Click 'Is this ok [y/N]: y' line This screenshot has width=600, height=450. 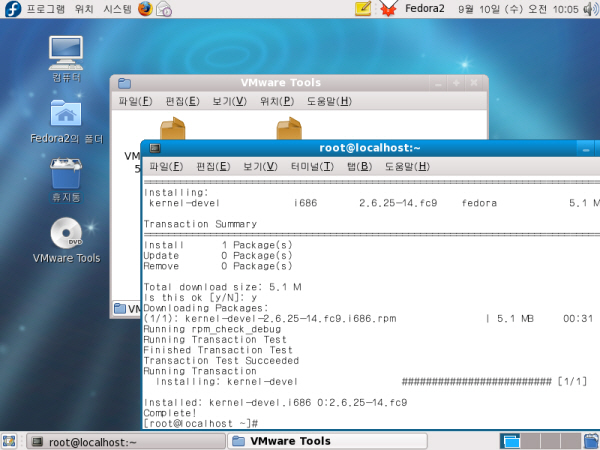click(x=201, y=298)
